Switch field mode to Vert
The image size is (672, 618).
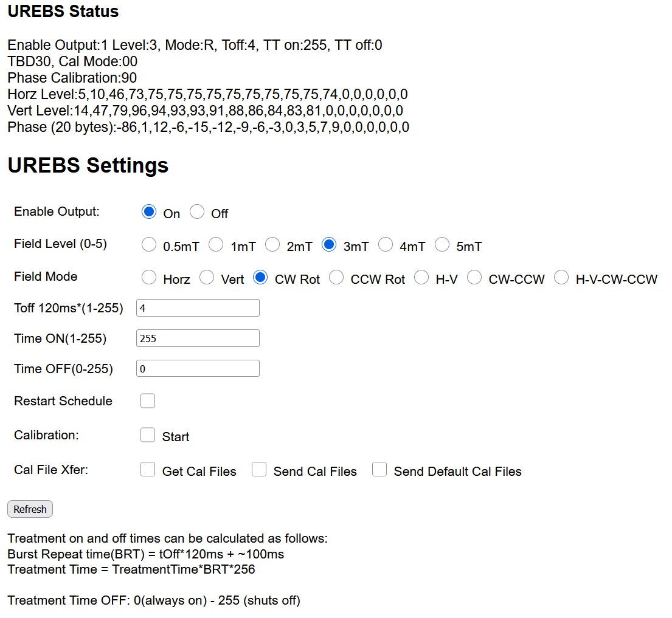coord(207,278)
